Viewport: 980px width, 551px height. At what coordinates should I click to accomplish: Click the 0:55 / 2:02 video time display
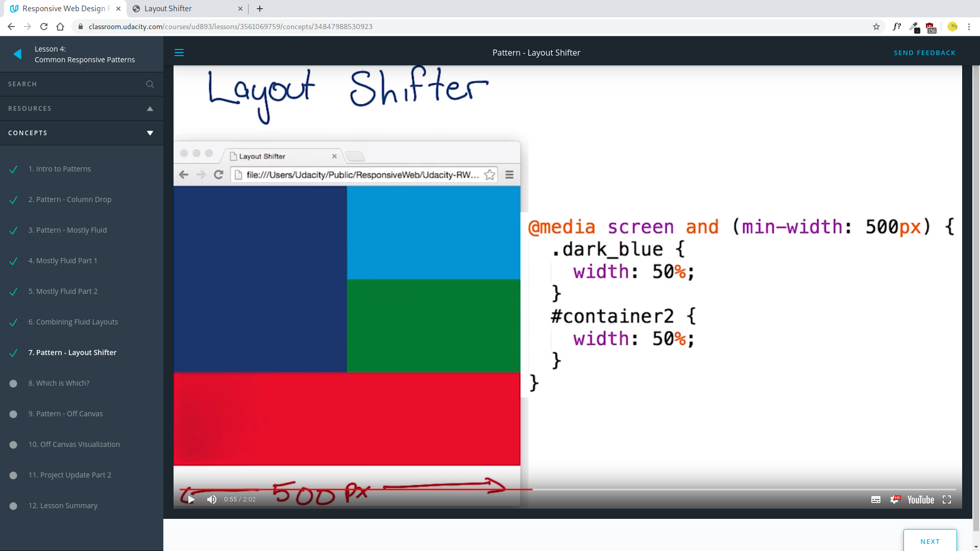[240, 499]
